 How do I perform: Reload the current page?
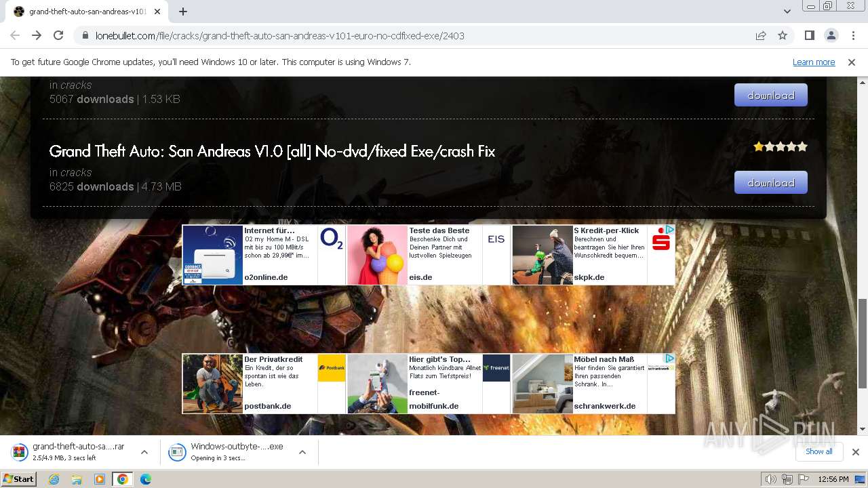58,35
